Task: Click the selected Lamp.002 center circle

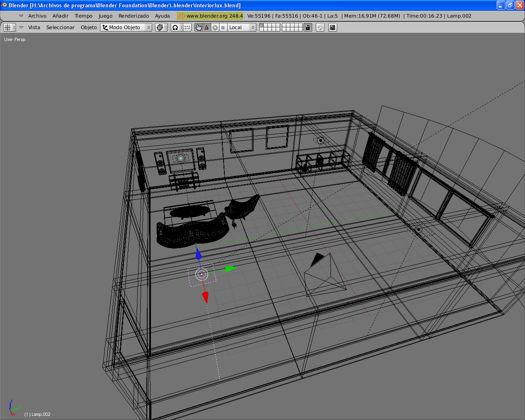Action: 201,274
